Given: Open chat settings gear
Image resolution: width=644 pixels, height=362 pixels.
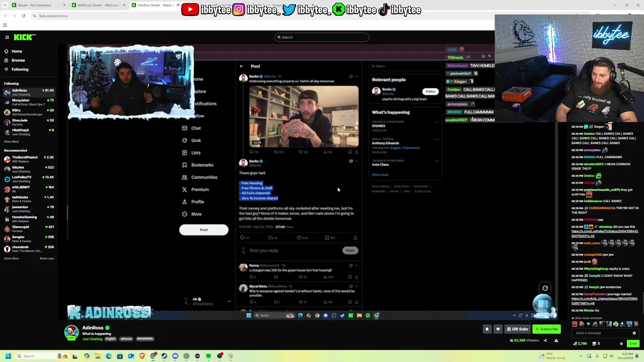Looking at the screenshot, I should point(621,343).
